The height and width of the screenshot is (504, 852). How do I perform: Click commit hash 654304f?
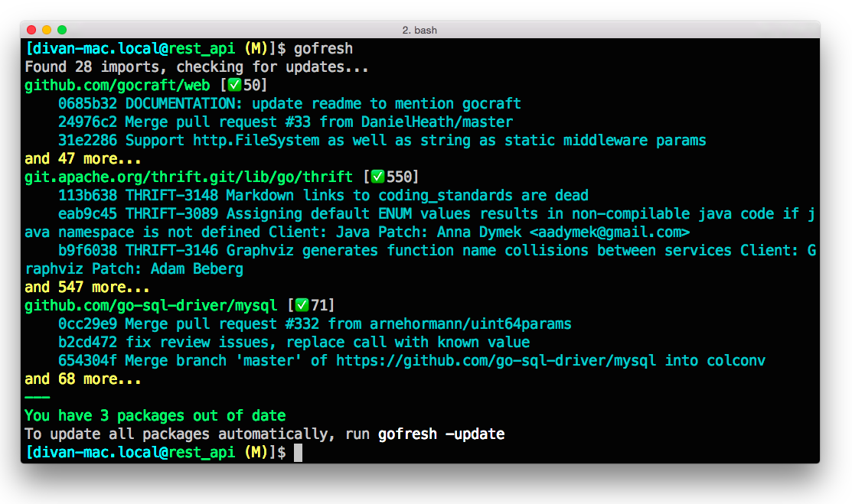(87, 361)
